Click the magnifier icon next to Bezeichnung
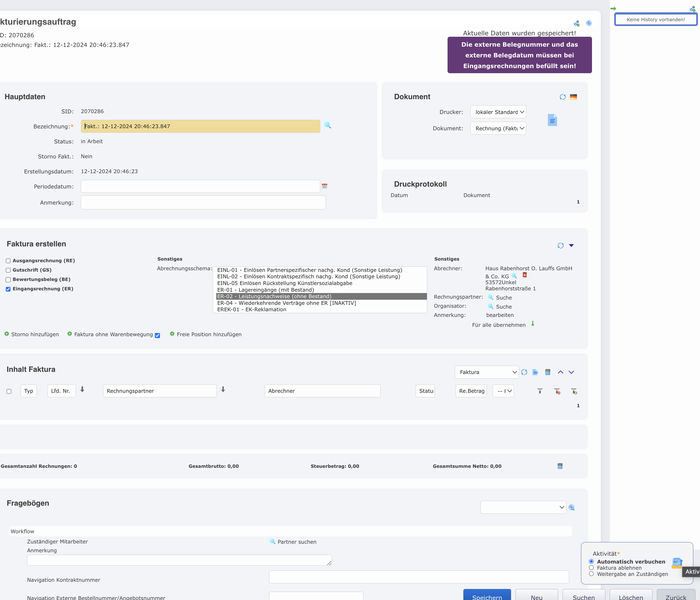 point(327,125)
